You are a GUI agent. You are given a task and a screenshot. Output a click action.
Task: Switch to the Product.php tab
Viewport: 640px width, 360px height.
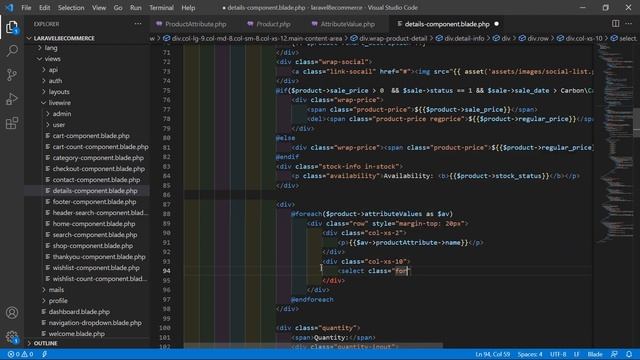pyautogui.click(x=273, y=24)
